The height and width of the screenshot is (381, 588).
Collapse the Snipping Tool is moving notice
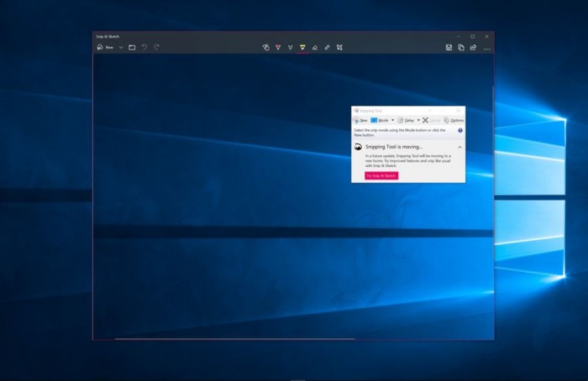pos(459,147)
